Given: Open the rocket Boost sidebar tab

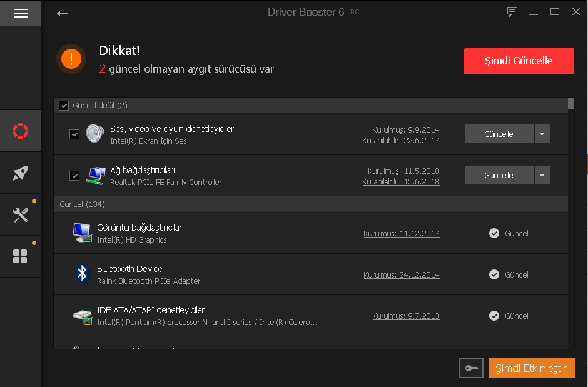Looking at the screenshot, I should [x=21, y=173].
